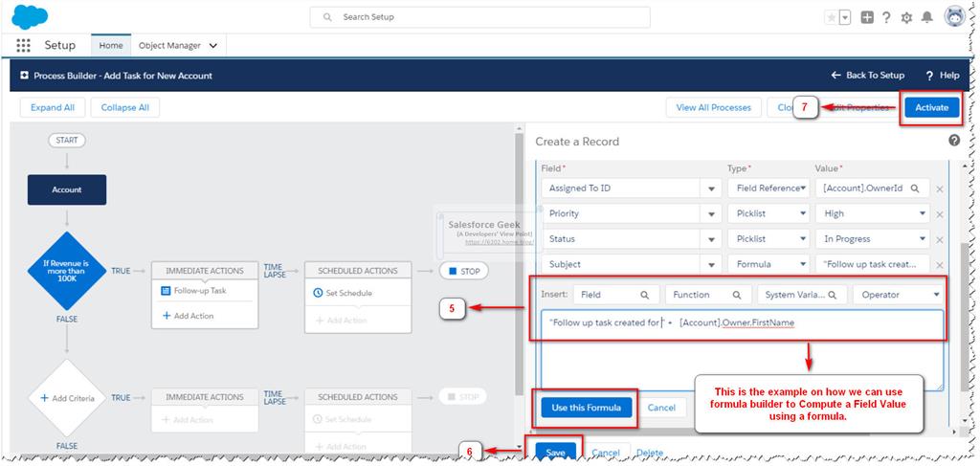Image resolution: width=980 pixels, height=466 pixels.
Task: Click inside the formula text area
Action: point(742,350)
